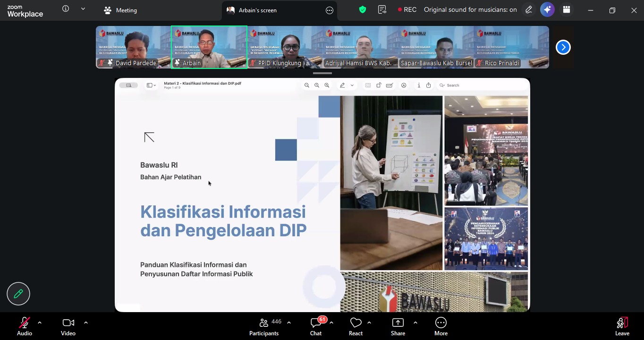Expand the Audio options arrow
The width and height of the screenshot is (644, 340).
tap(40, 323)
